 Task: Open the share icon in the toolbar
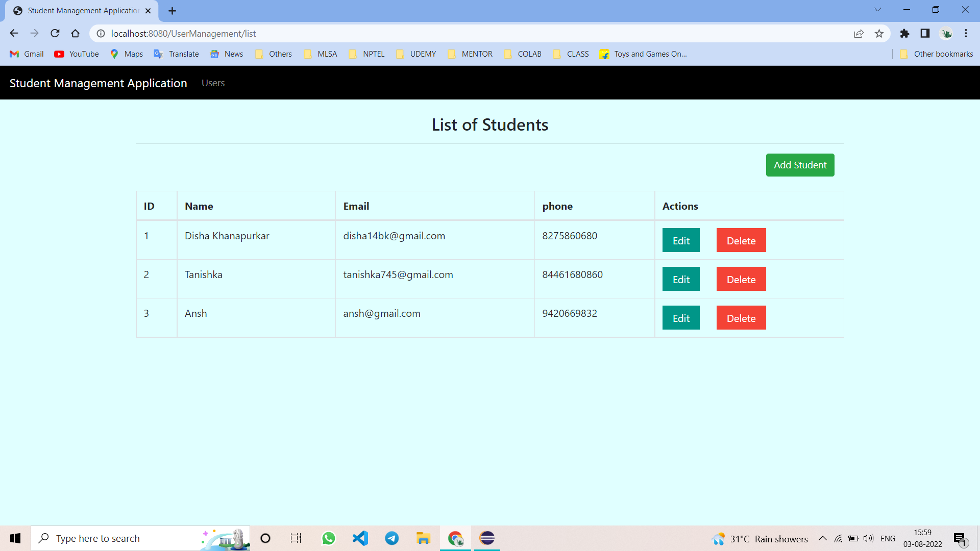point(859,33)
